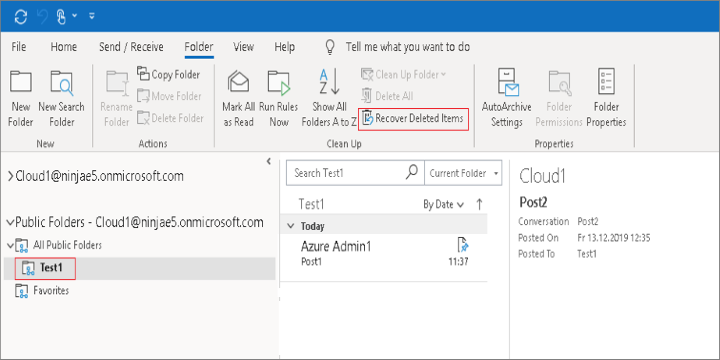Click Tell me what you want to do
The width and height of the screenshot is (720, 360).
point(408,47)
